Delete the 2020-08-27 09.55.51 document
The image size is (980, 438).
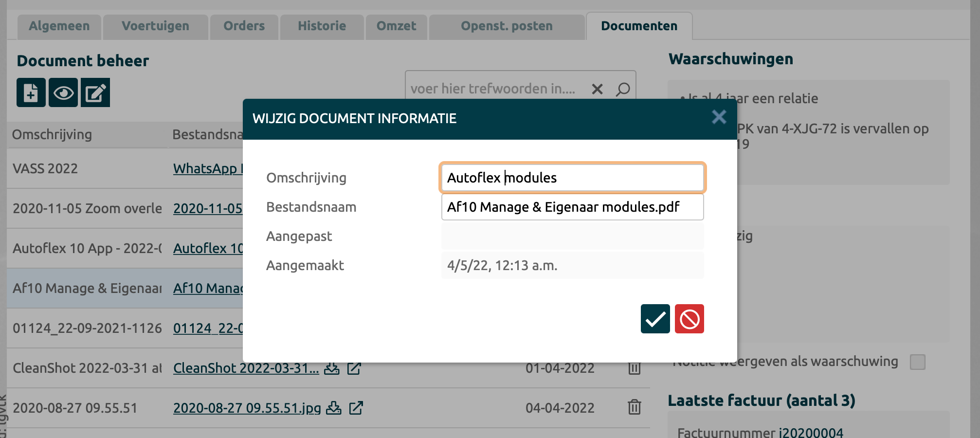click(x=634, y=407)
